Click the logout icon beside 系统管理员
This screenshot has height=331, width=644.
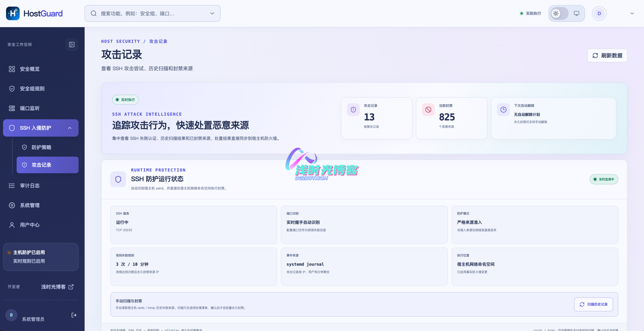tap(74, 315)
